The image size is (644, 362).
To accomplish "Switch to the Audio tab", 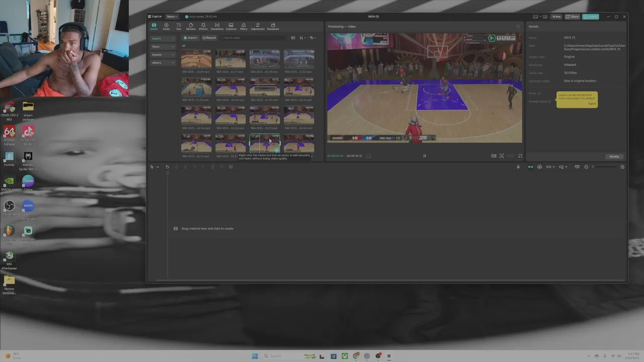I will pyautogui.click(x=166, y=27).
